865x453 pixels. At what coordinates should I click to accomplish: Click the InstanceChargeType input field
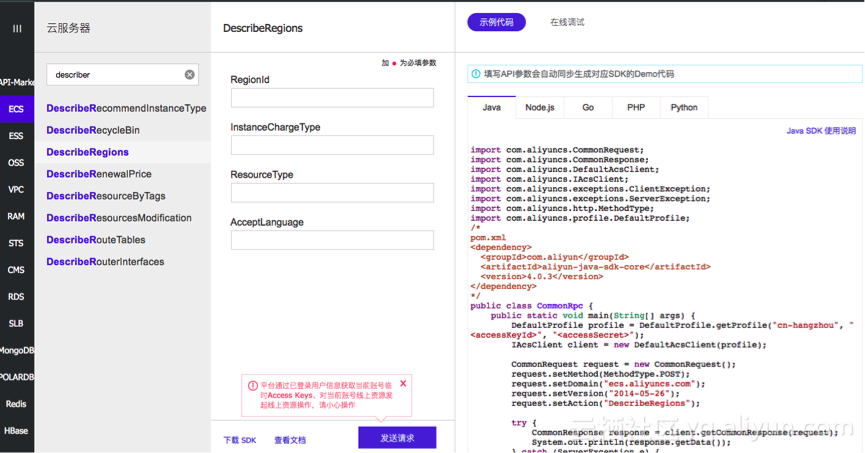point(332,145)
